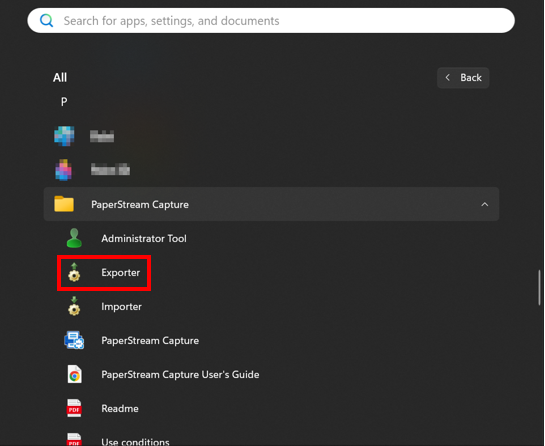Image resolution: width=545 pixels, height=446 pixels.
Task: Click the second blurred colorful app icon
Action: (x=64, y=170)
